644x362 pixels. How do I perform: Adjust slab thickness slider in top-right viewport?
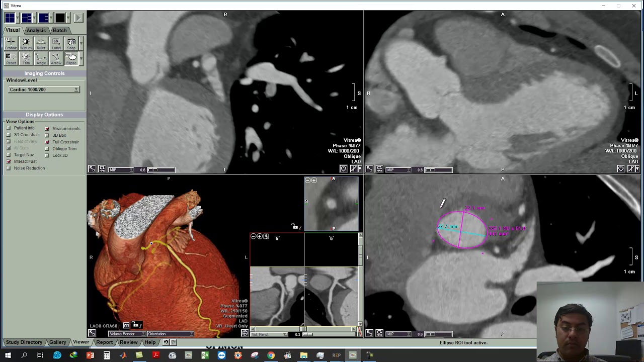[x=438, y=170]
